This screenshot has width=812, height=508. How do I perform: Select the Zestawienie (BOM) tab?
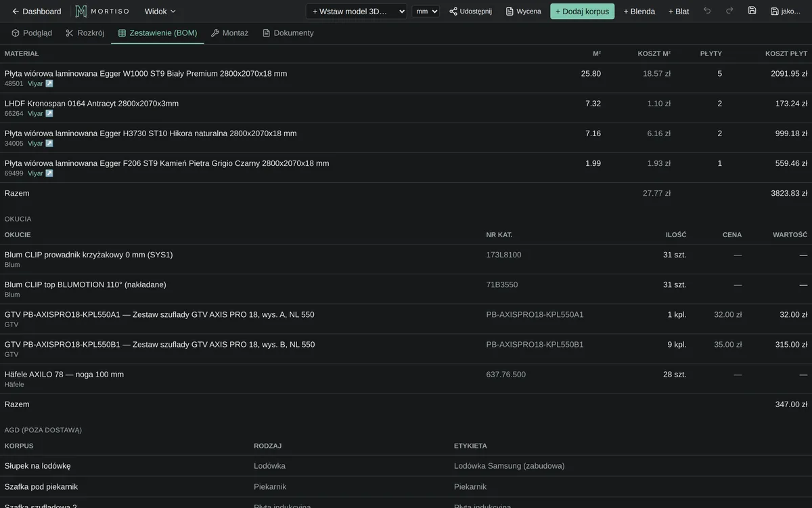[x=158, y=33]
